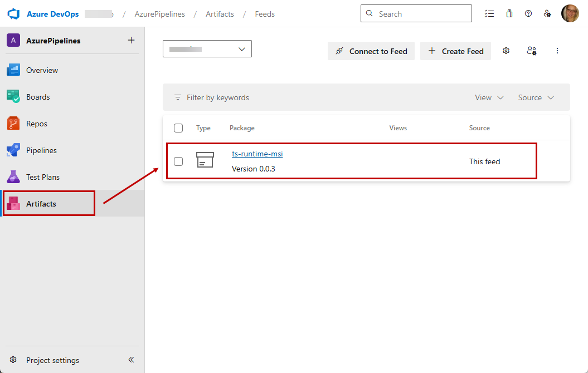This screenshot has width=588, height=373.
Task: Click the Views column header
Action: click(x=398, y=127)
